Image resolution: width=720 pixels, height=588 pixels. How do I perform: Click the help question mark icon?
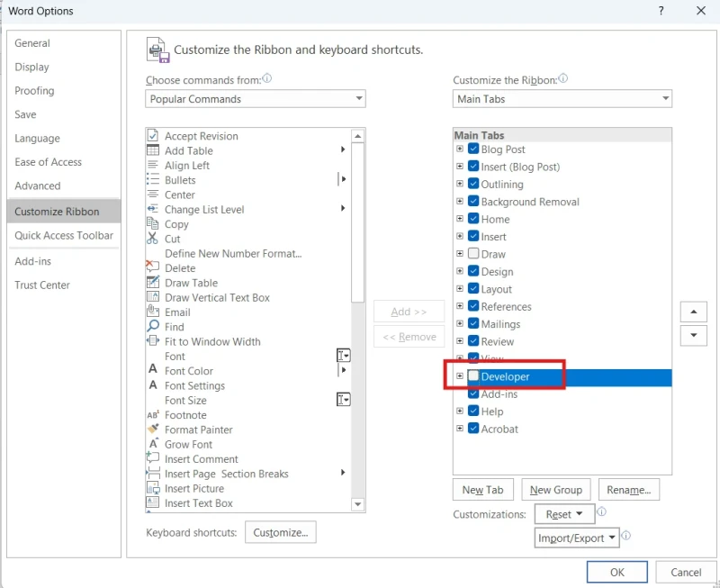tap(661, 11)
